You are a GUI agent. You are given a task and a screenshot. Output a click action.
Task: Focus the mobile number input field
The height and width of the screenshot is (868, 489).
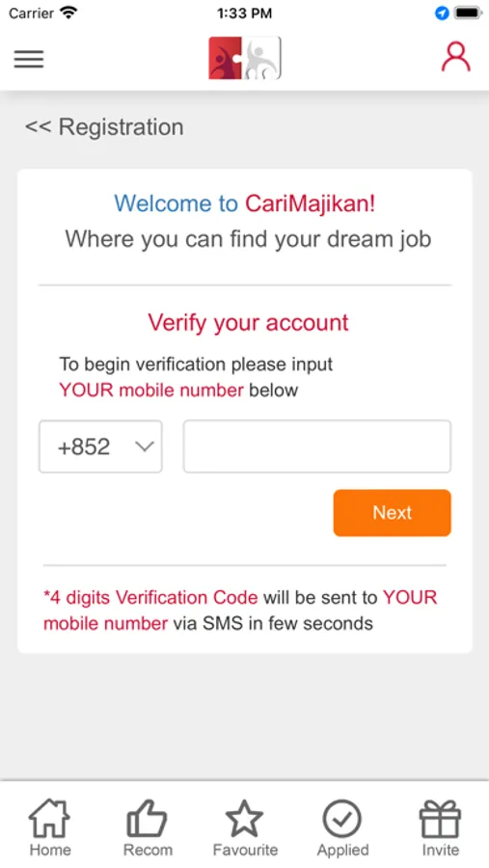316,447
